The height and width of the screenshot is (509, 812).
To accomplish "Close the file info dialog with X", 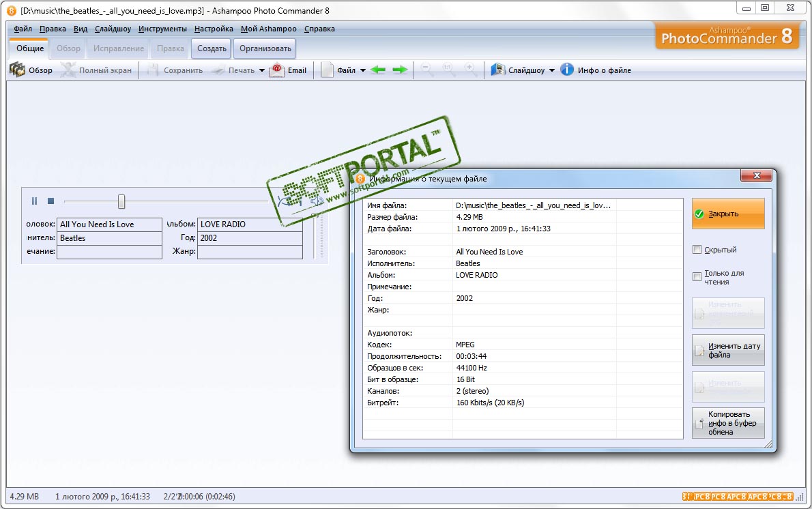I will pyautogui.click(x=756, y=175).
